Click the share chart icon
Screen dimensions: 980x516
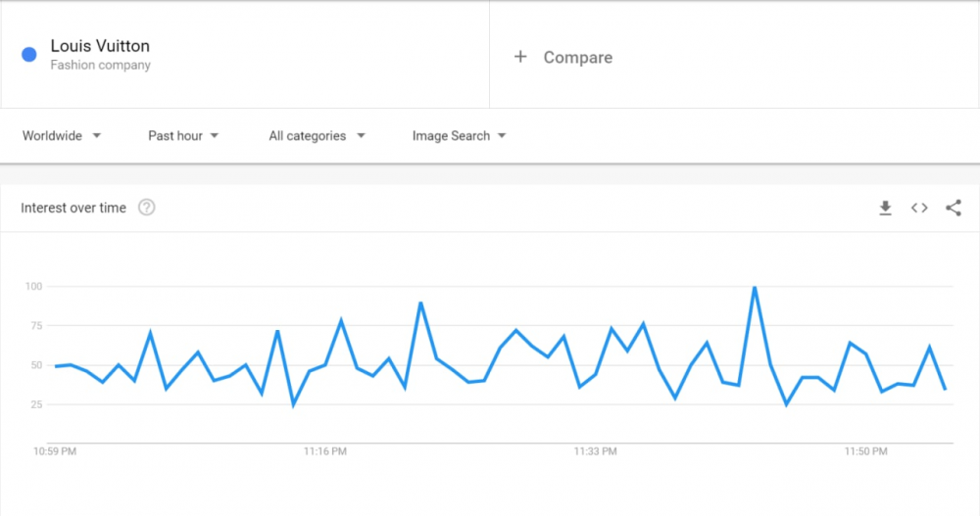coord(954,208)
